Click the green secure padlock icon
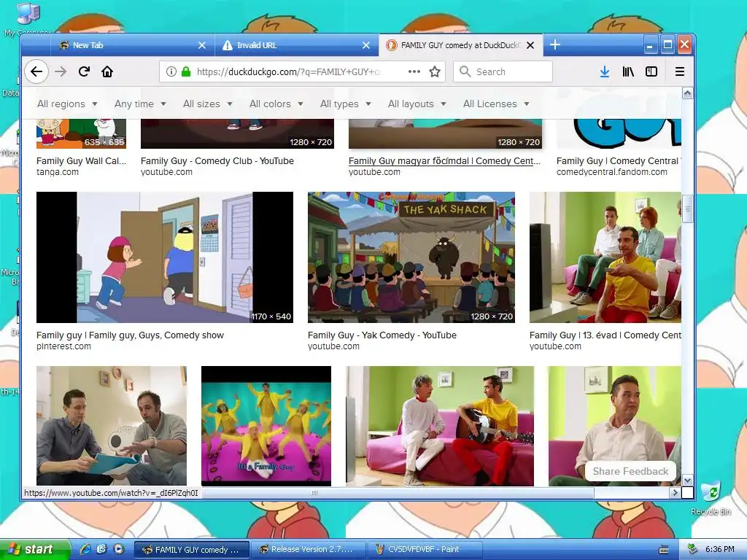 point(186,72)
